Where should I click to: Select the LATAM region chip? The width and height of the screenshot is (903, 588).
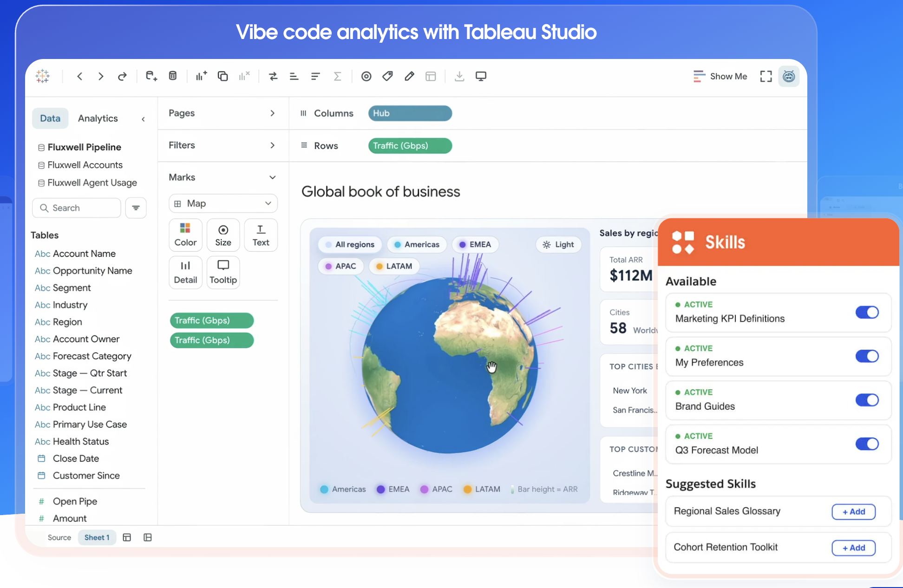click(x=394, y=266)
